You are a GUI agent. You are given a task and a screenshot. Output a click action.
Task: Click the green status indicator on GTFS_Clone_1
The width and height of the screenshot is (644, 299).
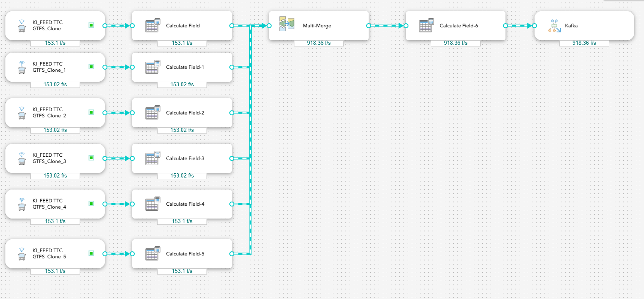coord(91,67)
